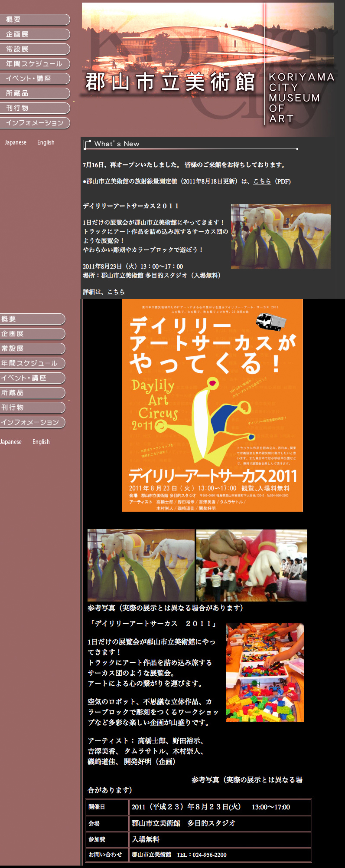
Task: Open イベント・講座 in the lower sidebar menu
Action: coord(33,378)
